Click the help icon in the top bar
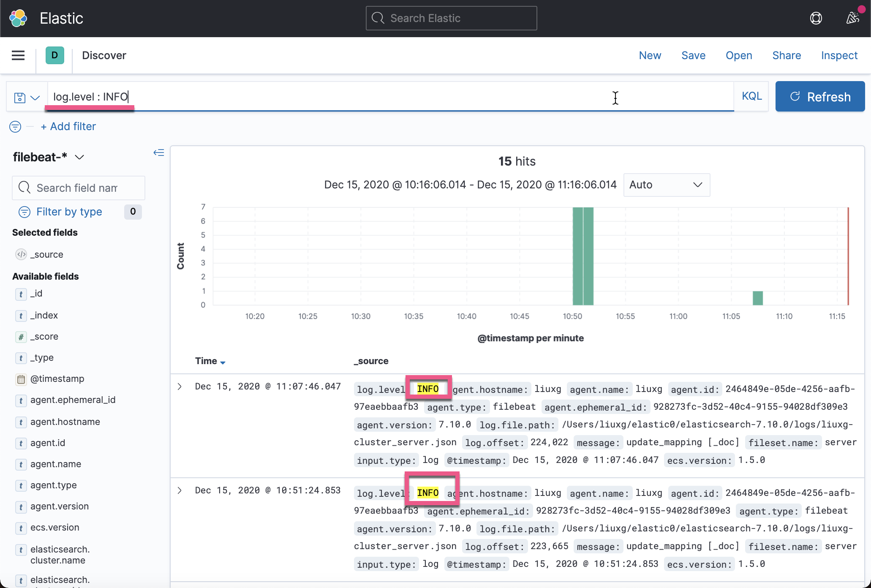871x588 pixels. pos(817,18)
